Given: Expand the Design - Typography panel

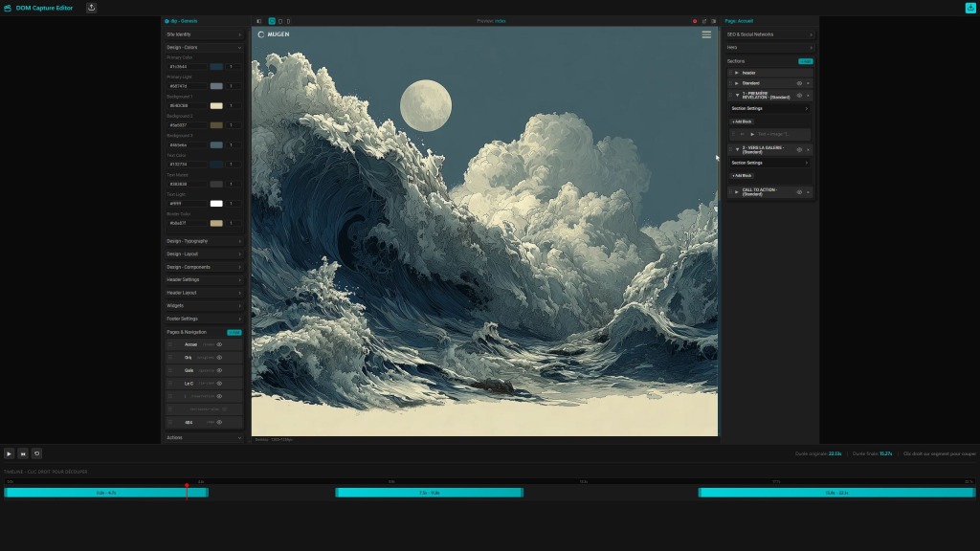Looking at the screenshot, I should (203, 241).
